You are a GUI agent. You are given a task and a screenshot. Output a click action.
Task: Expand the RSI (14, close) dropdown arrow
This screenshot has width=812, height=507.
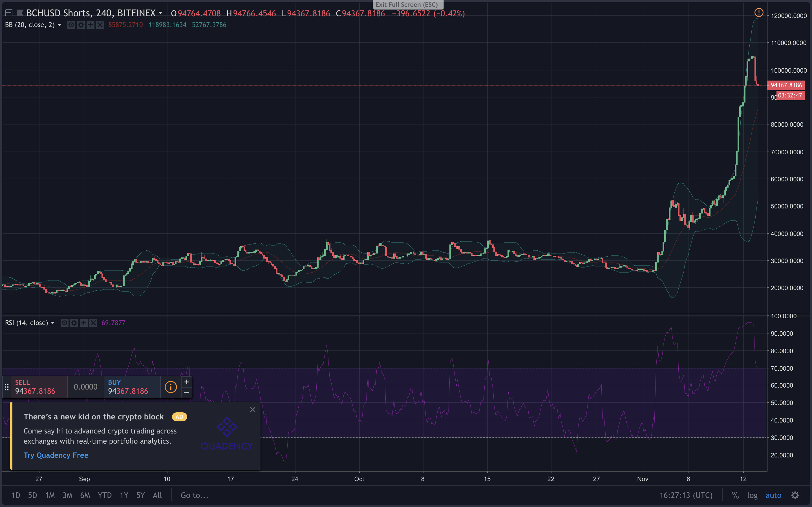tap(53, 323)
